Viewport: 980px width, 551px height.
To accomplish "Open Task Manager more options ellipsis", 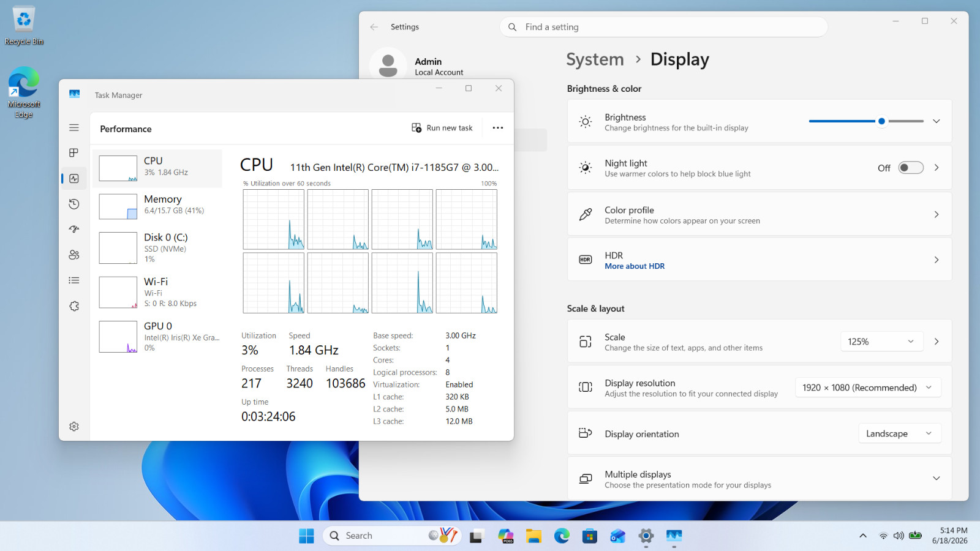I will click(x=498, y=128).
